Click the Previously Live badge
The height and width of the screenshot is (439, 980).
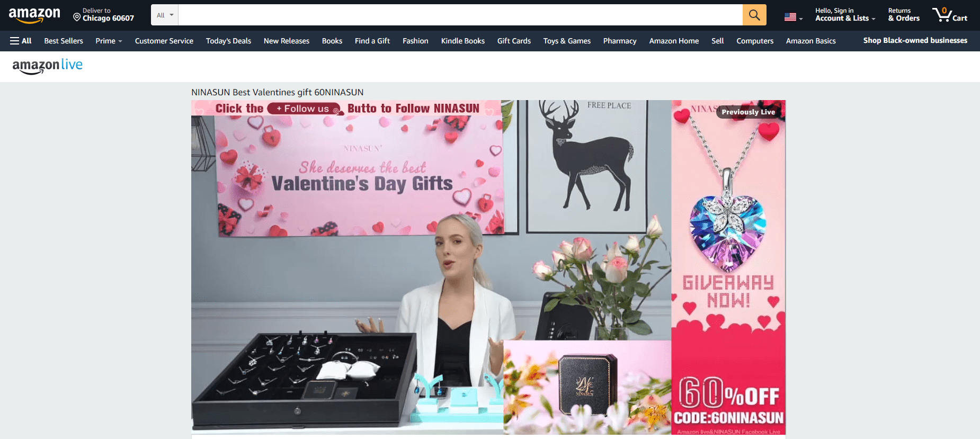coord(748,112)
